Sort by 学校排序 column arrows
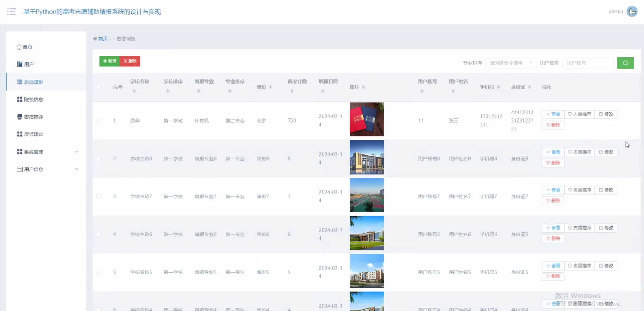Screen dimensions: 644x311 click(167, 91)
